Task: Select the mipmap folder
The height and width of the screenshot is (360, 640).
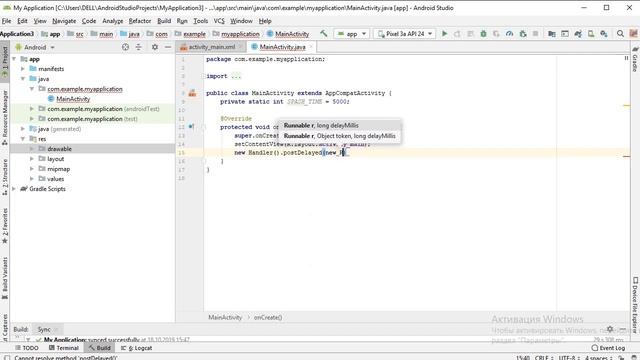Action: (58, 169)
